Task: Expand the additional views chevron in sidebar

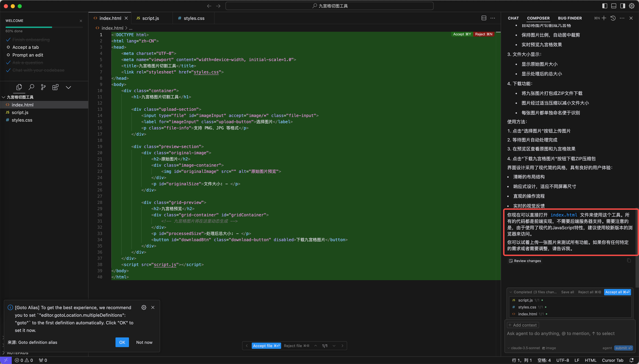Action: click(68, 87)
